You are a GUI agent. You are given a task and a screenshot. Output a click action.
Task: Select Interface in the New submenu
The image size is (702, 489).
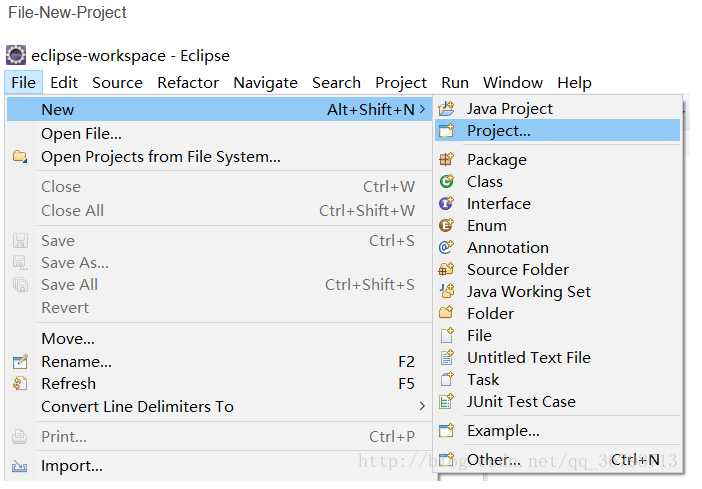(558, 203)
